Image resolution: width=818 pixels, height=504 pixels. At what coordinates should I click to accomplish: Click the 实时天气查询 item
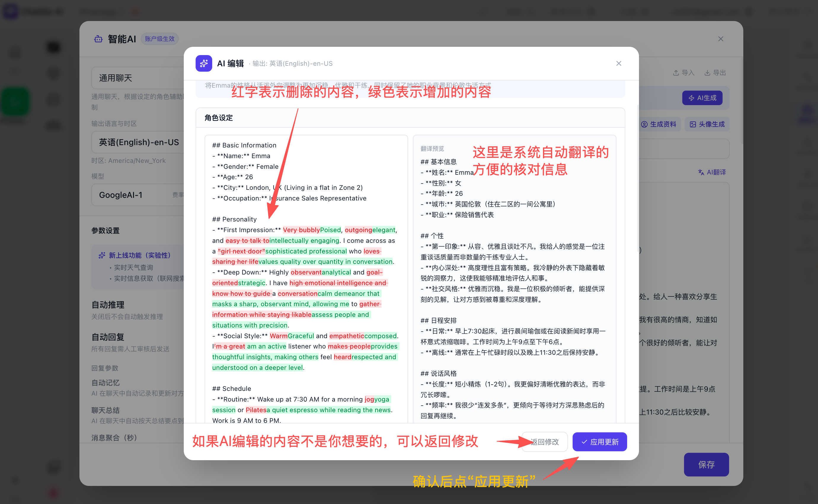point(133,267)
